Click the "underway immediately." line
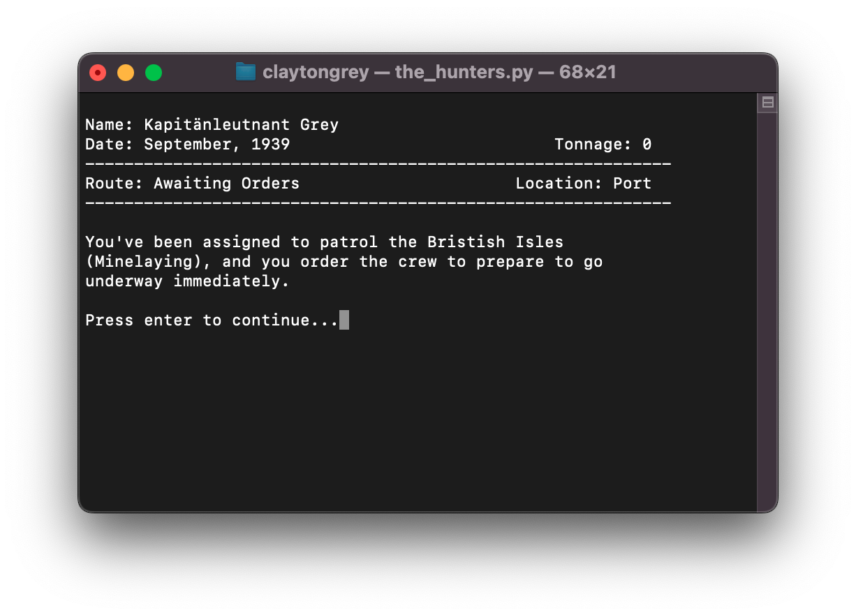Screen dimensions: 856x616 point(187,281)
